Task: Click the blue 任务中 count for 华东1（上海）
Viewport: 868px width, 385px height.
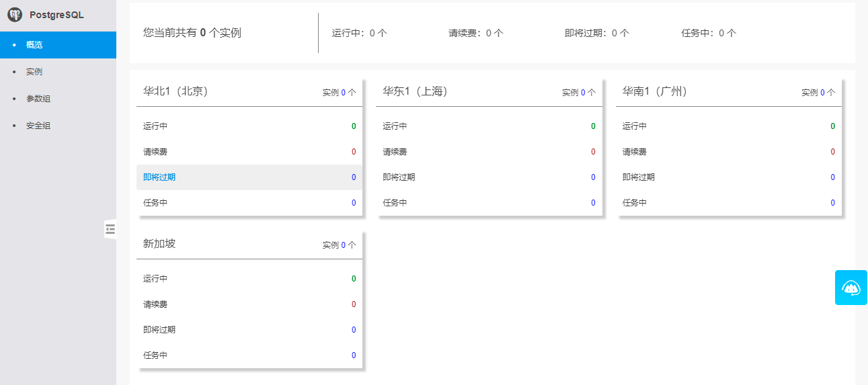Action: (x=593, y=203)
